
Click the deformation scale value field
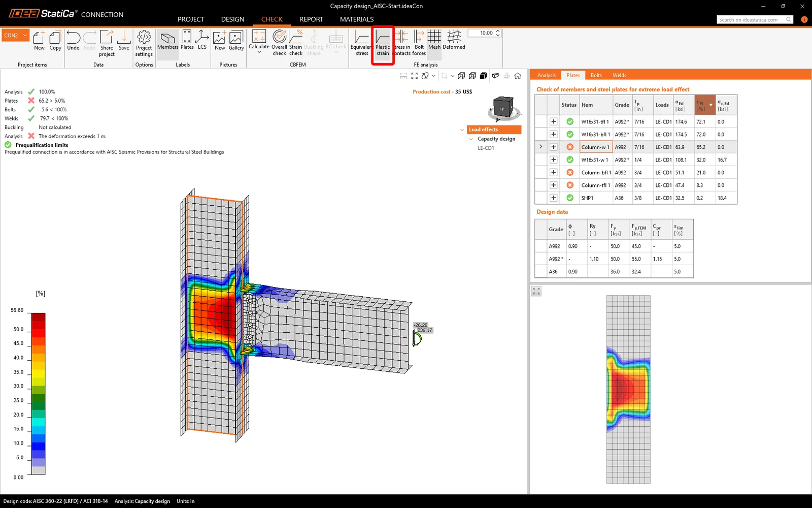coord(481,33)
